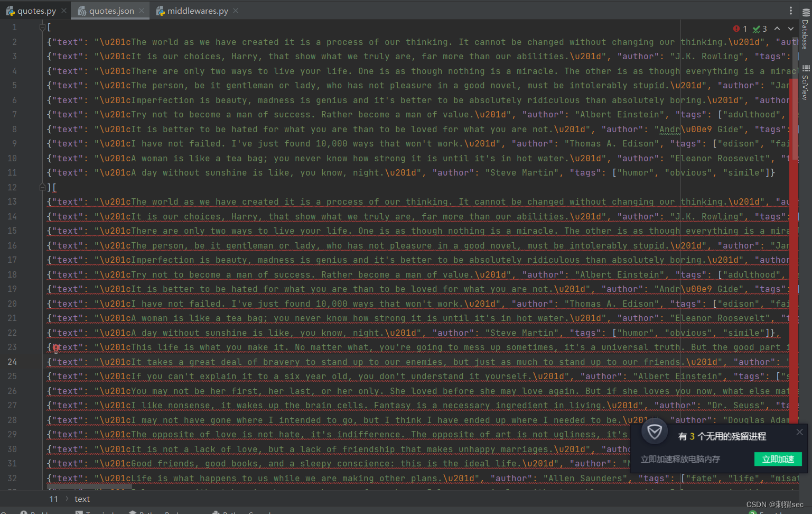Click the breadcrumb item text
Viewport: 812px width, 514px height.
[x=82, y=499]
